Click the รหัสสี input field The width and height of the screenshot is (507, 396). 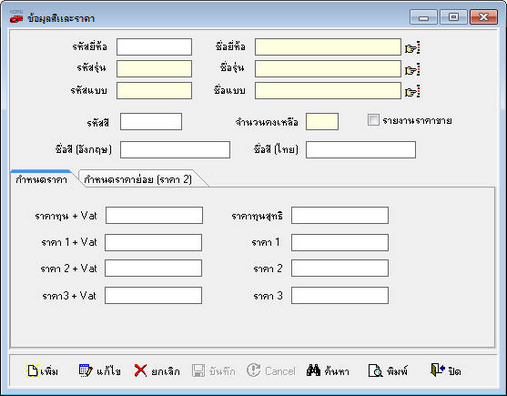point(151,121)
